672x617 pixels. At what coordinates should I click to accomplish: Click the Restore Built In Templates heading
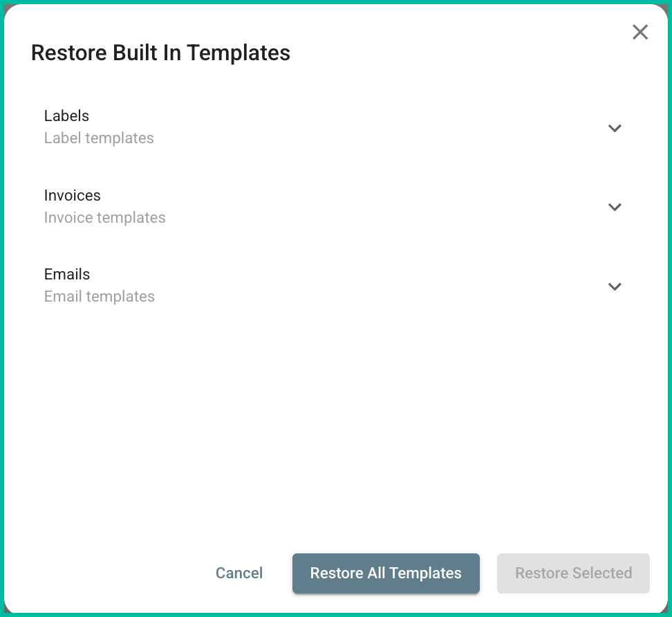[160, 53]
